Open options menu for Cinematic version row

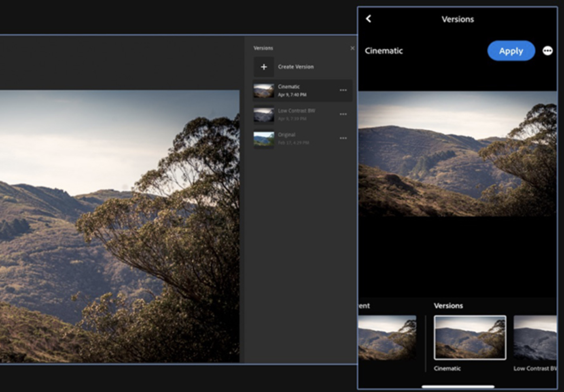[343, 90]
